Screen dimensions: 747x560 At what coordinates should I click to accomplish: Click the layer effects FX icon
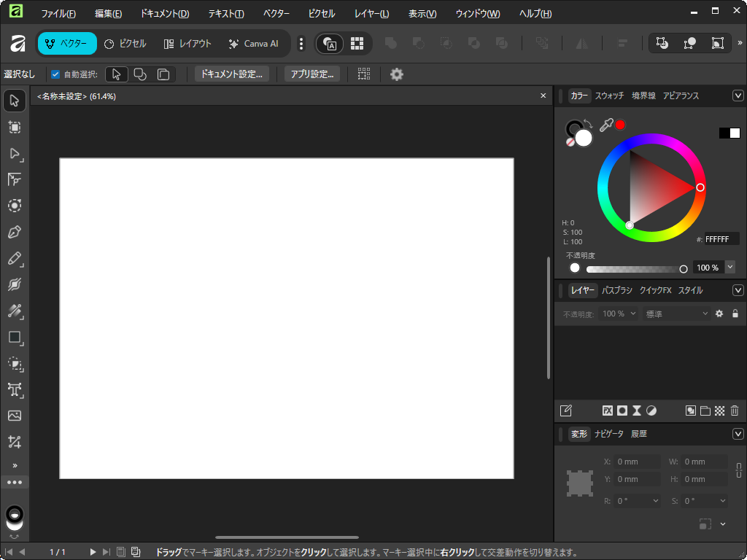[x=607, y=411]
